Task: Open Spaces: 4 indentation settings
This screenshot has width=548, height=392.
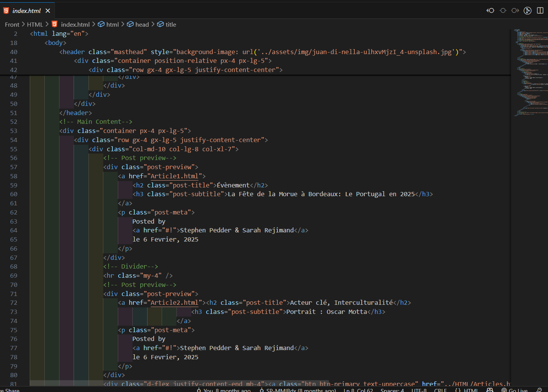Action: [392, 390]
